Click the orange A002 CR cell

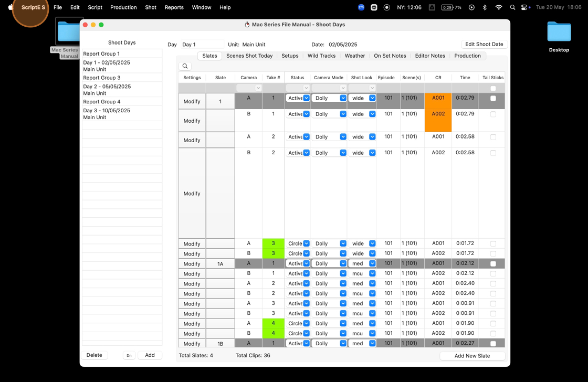pos(438,120)
